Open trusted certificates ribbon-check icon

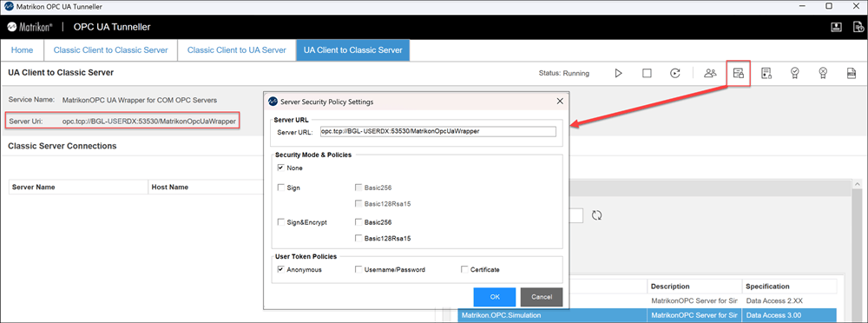795,73
